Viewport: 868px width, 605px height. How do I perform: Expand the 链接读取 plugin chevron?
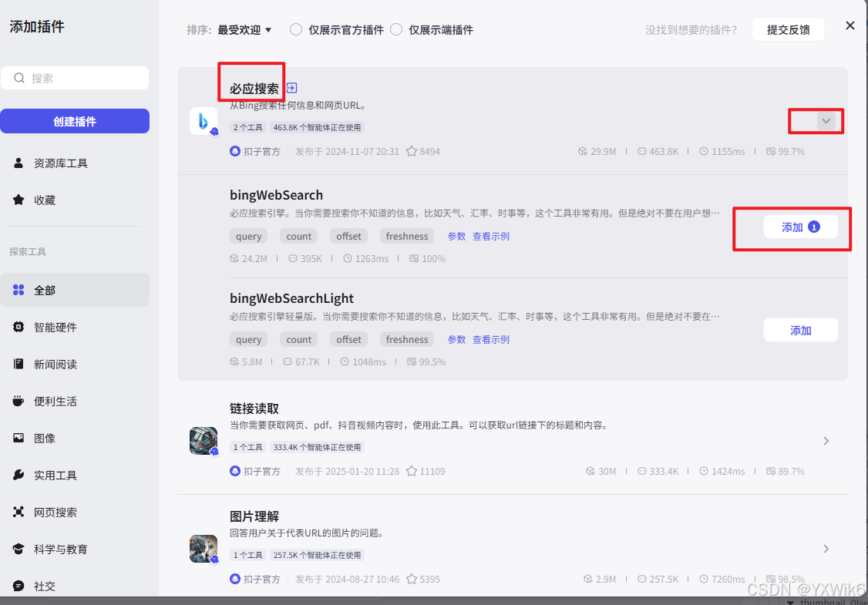click(826, 441)
